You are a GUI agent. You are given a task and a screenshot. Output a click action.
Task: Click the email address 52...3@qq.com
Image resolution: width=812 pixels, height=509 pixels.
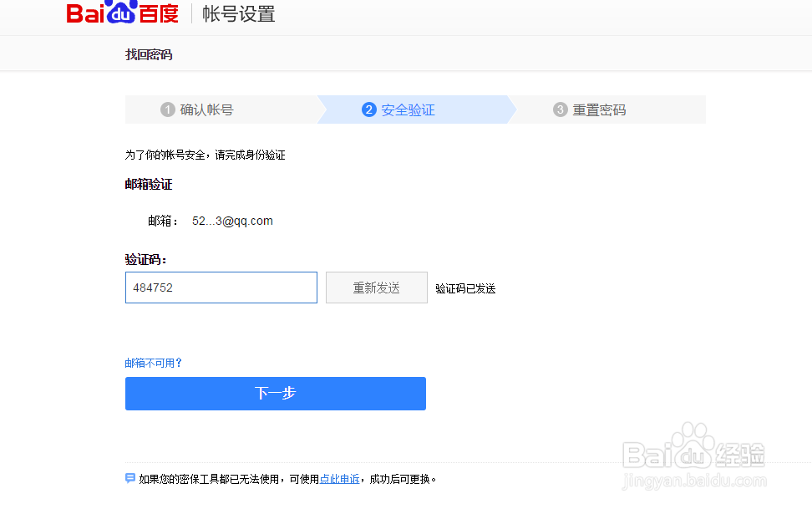(x=232, y=221)
